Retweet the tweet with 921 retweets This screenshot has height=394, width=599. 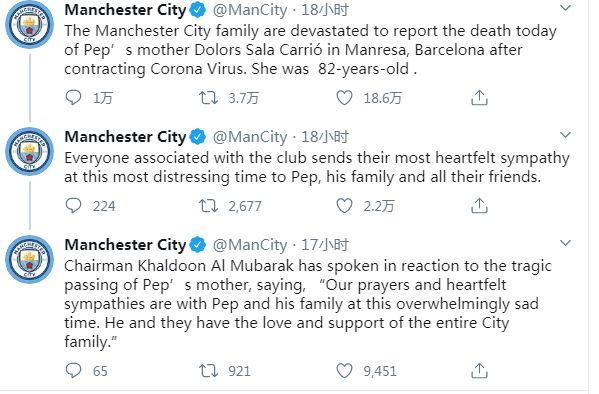[x=208, y=371]
